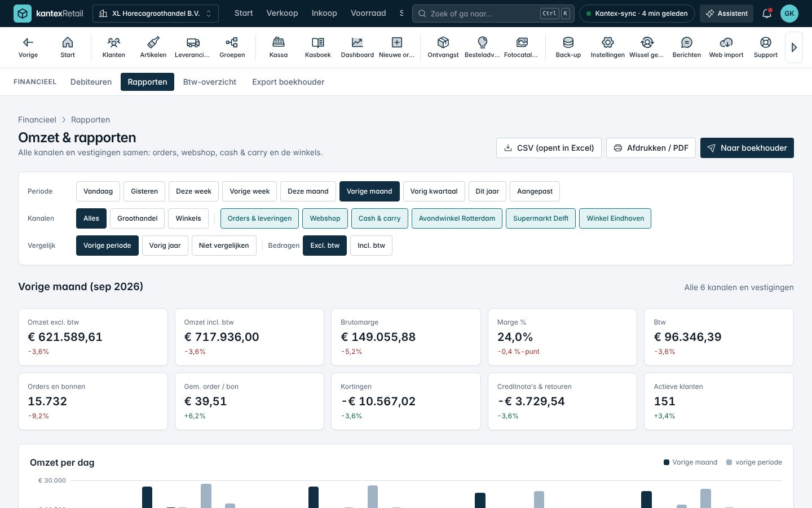
Task: Open the Back-up database icon
Action: (x=568, y=47)
